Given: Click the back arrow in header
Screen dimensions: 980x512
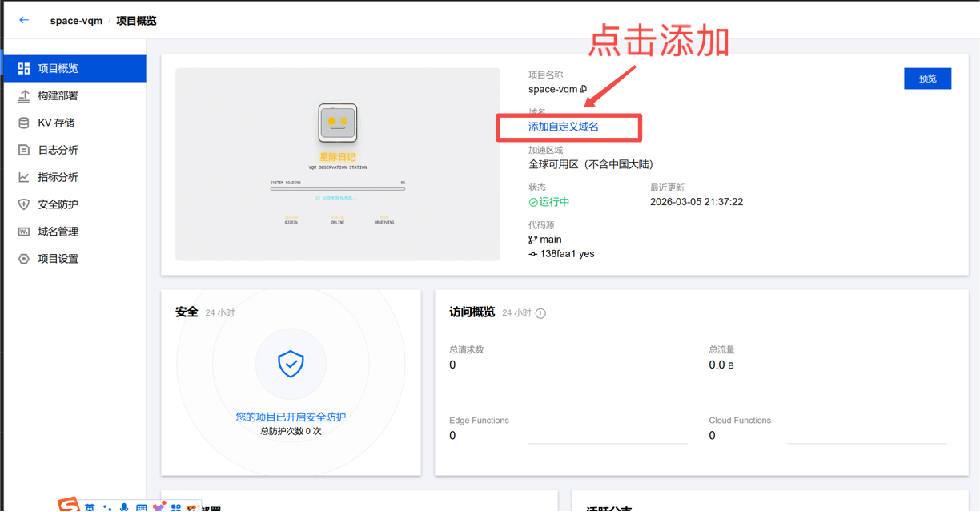Looking at the screenshot, I should coord(24,20).
